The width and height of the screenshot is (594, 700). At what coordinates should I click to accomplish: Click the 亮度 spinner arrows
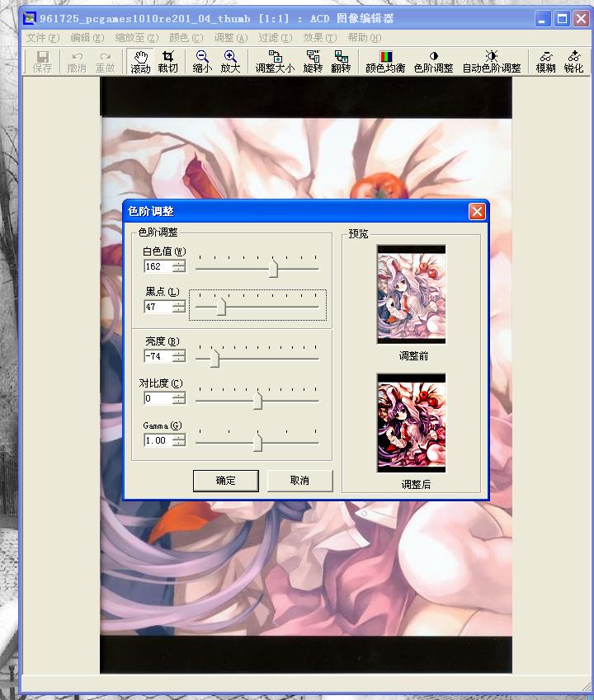[179, 356]
